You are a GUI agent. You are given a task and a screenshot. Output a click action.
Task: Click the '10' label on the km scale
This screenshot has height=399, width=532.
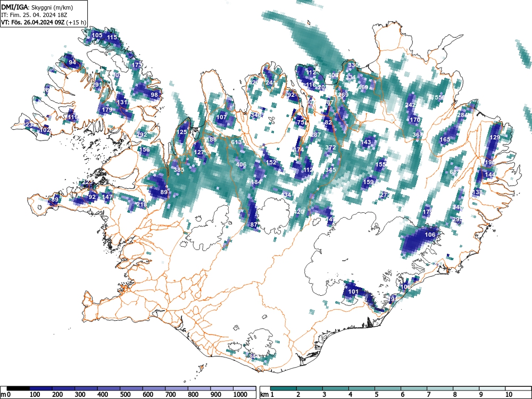(509, 395)
